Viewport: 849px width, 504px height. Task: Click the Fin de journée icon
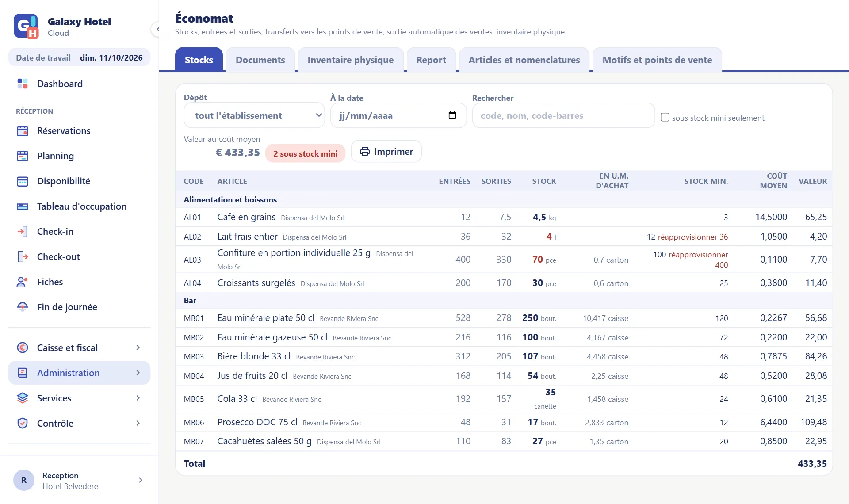(23, 307)
